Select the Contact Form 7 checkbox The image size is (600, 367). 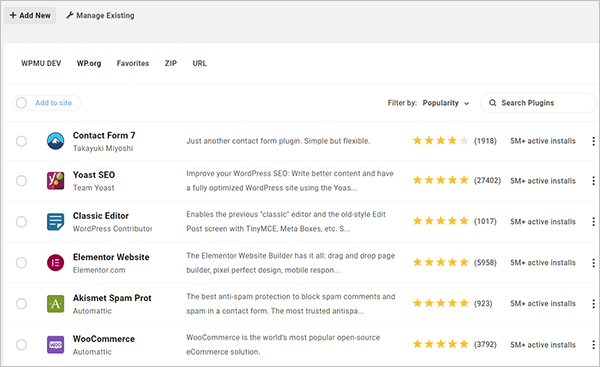point(21,141)
